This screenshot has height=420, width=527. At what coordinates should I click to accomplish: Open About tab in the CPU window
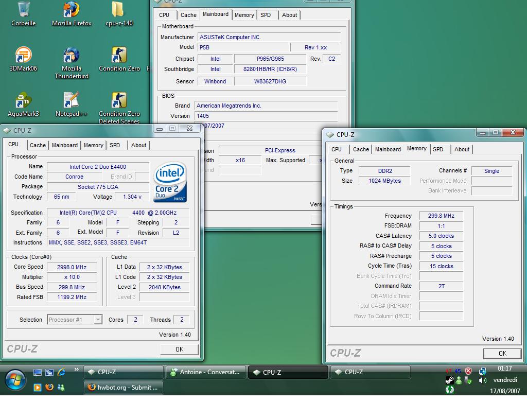(x=138, y=145)
